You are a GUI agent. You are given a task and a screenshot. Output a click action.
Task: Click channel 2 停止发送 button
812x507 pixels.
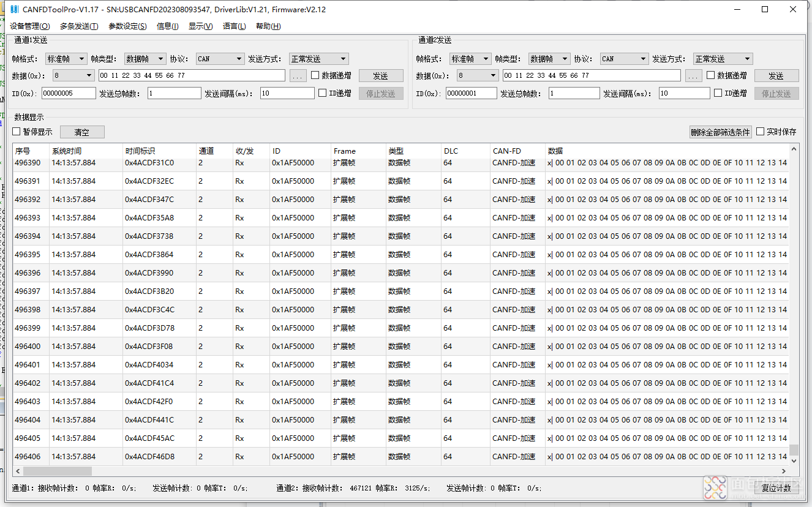coord(776,94)
